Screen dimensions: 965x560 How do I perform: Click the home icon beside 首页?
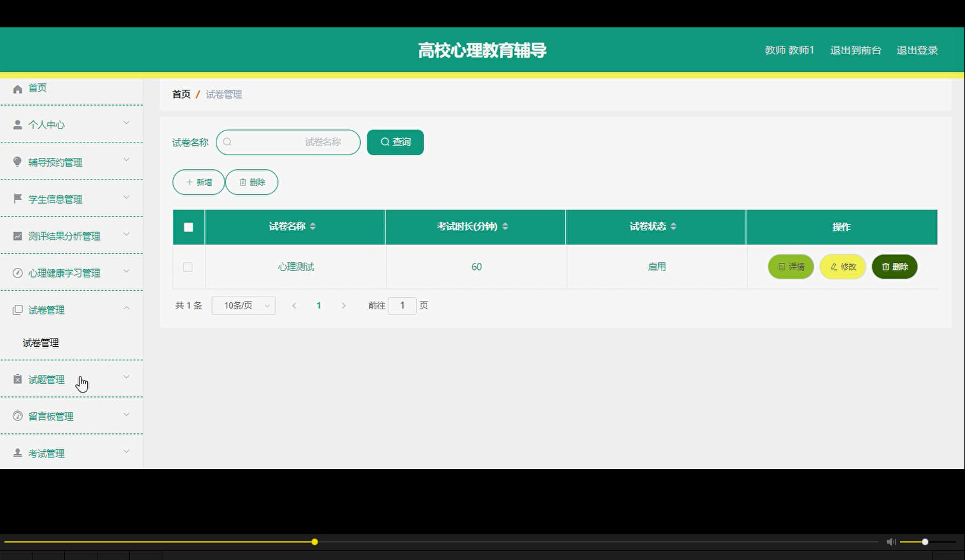coord(18,88)
